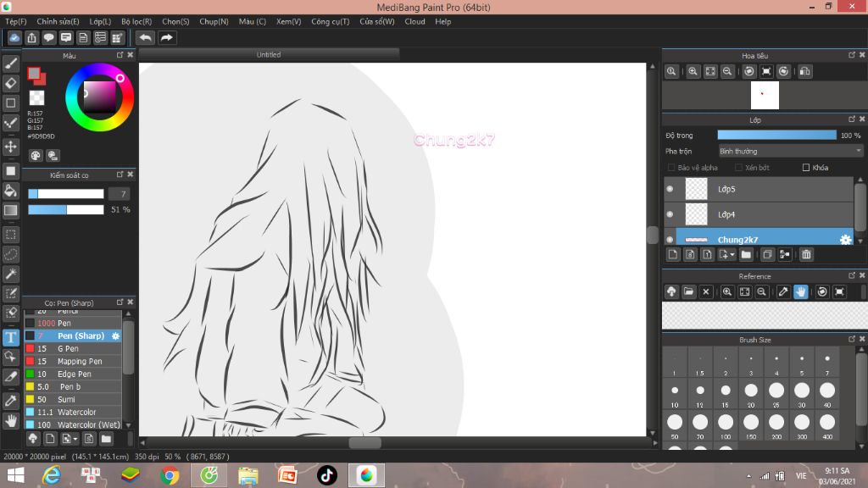Launch TikTok from the taskbar
The width and height of the screenshot is (868, 488).
pyautogui.click(x=326, y=475)
